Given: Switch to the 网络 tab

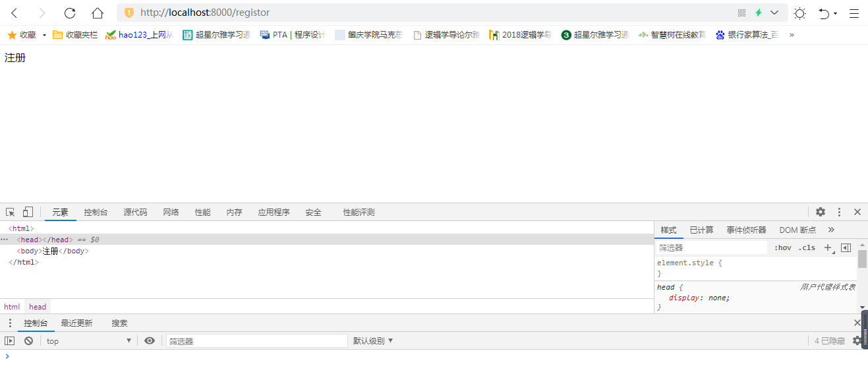Looking at the screenshot, I should [x=171, y=212].
